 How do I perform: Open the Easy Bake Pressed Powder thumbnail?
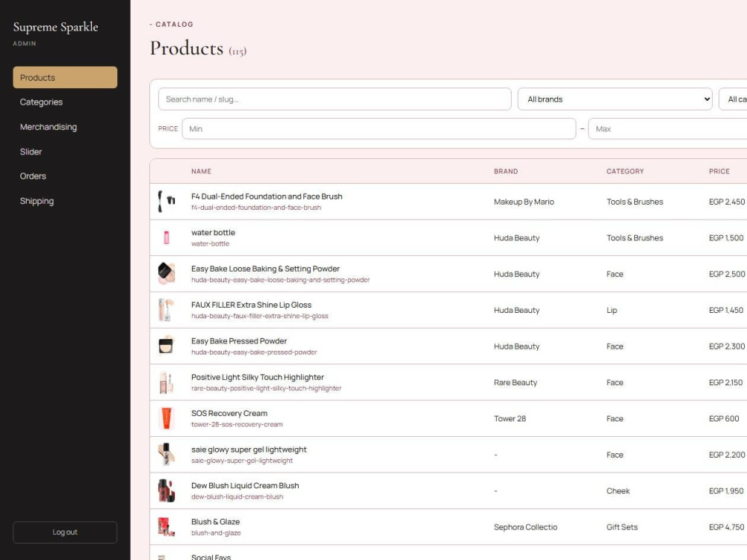167,346
